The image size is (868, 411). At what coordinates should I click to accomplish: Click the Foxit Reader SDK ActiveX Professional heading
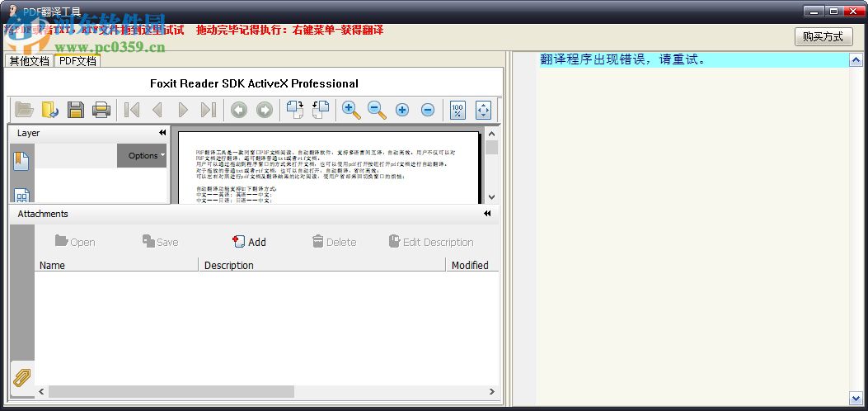point(254,83)
